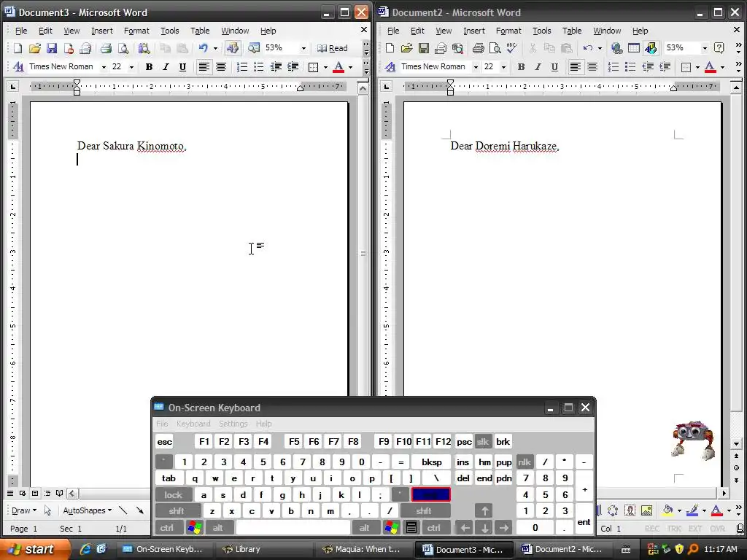Image resolution: width=747 pixels, height=560 pixels.
Task: Bullets list icon in Document3 toolbar
Action: [x=259, y=67]
